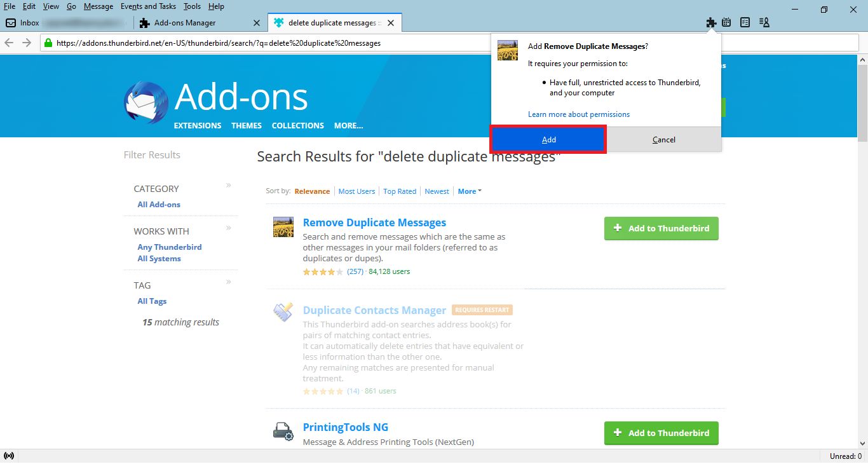
Task: Go to the THEMES section
Action: 247,126
